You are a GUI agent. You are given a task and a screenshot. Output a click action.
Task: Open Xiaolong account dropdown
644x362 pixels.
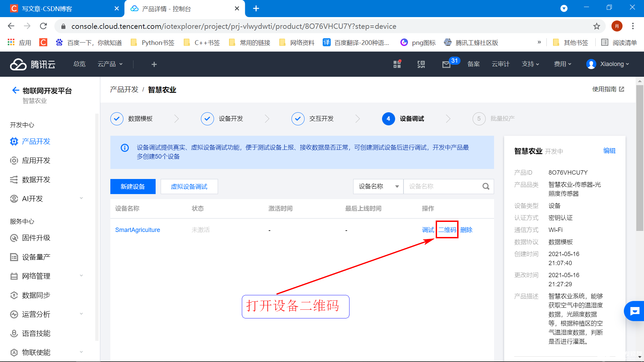pyautogui.click(x=607, y=64)
